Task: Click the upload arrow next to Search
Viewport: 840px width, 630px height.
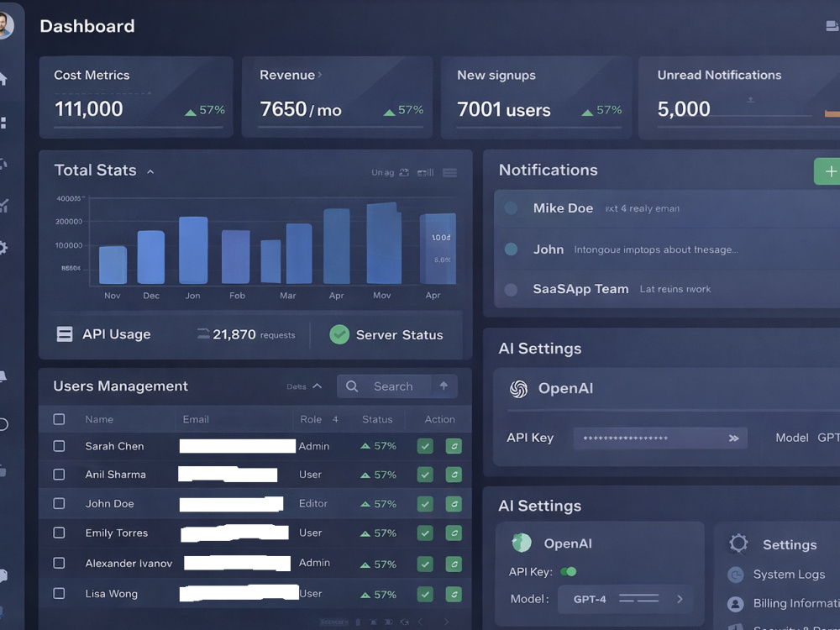Action: tap(444, 386)
